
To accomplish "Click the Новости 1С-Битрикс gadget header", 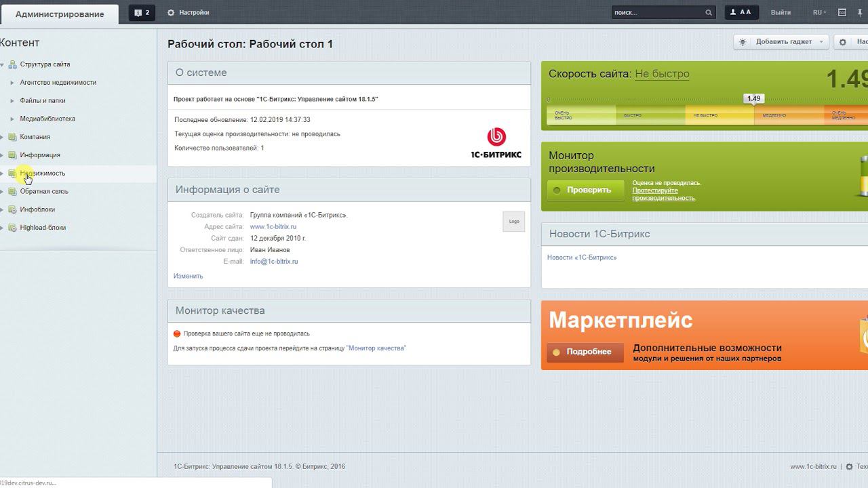I will tap(705, 234).
